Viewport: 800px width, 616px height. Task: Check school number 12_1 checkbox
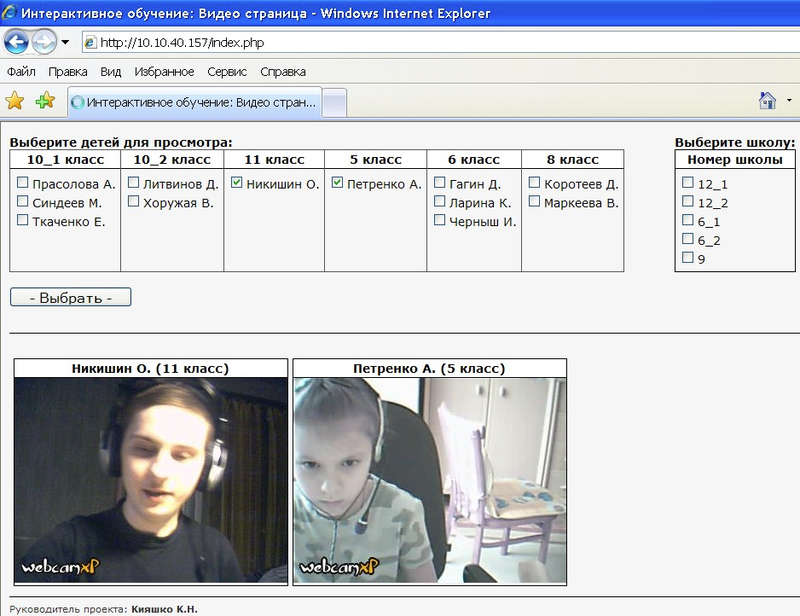688,182
